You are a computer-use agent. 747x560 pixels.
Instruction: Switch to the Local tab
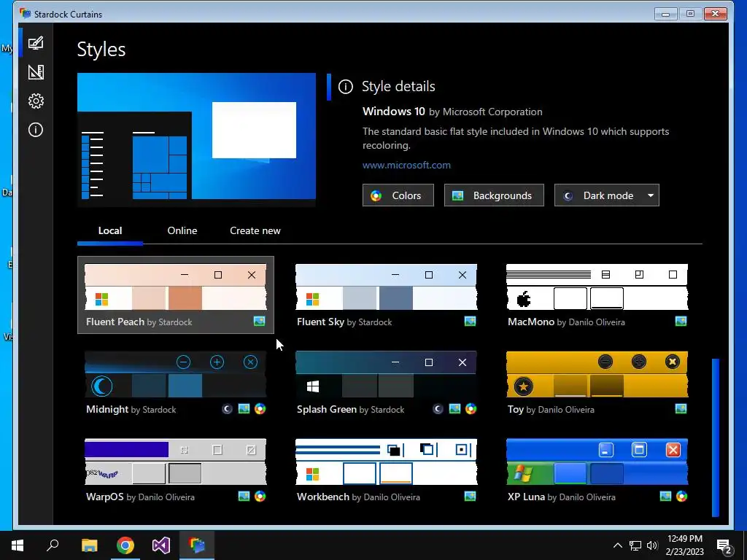click(110, 231)
